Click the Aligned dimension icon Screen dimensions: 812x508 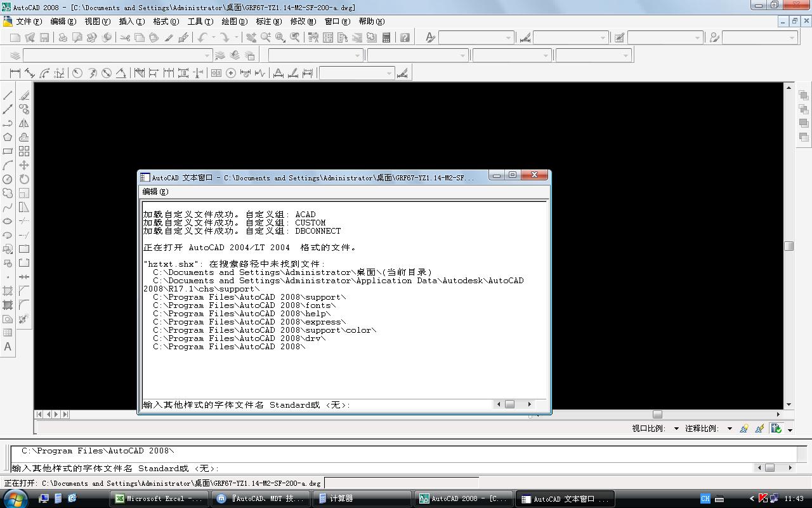pyautogui.click(x=30, y=73)
